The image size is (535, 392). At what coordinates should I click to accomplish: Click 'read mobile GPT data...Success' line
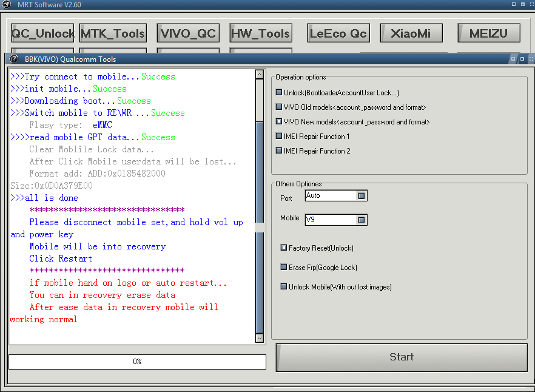point(93,137)
